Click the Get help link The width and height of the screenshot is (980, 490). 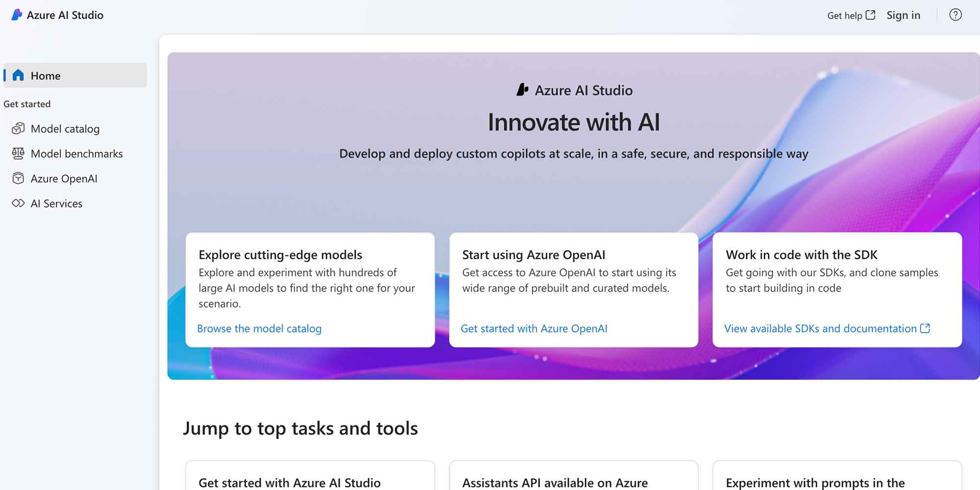coord(851,15)
